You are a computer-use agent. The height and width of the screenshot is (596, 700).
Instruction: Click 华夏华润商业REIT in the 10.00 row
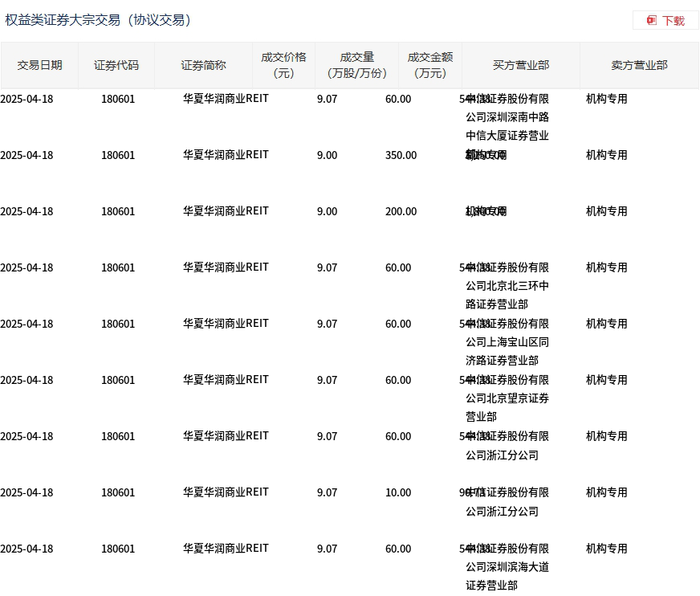coord(226,492)
